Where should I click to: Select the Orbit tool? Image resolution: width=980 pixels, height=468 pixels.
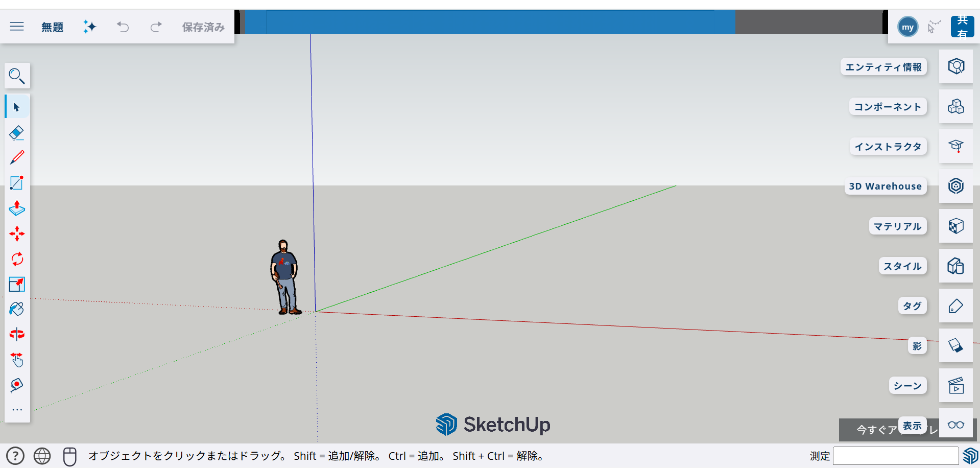pos(17,335)
